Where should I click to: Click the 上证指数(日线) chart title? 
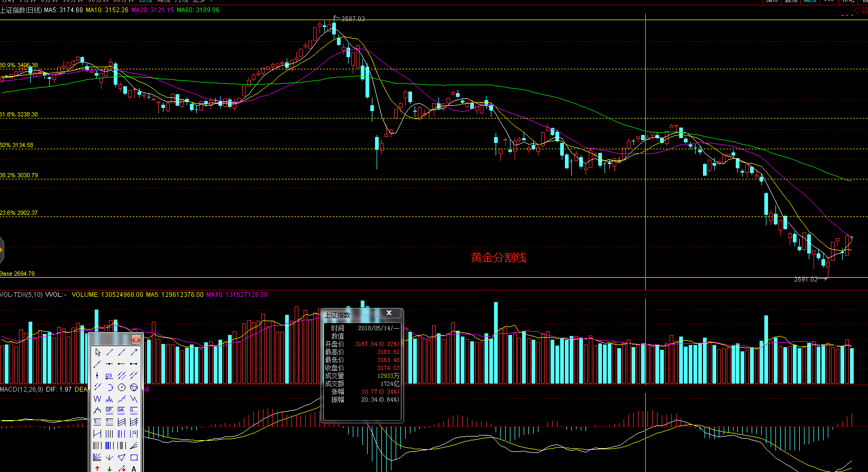(21, 10)
